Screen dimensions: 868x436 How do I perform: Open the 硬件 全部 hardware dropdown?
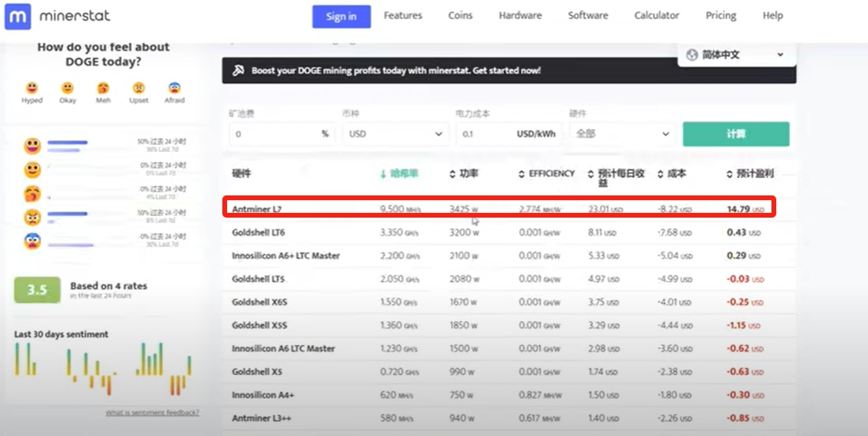(x=622, y=134)
